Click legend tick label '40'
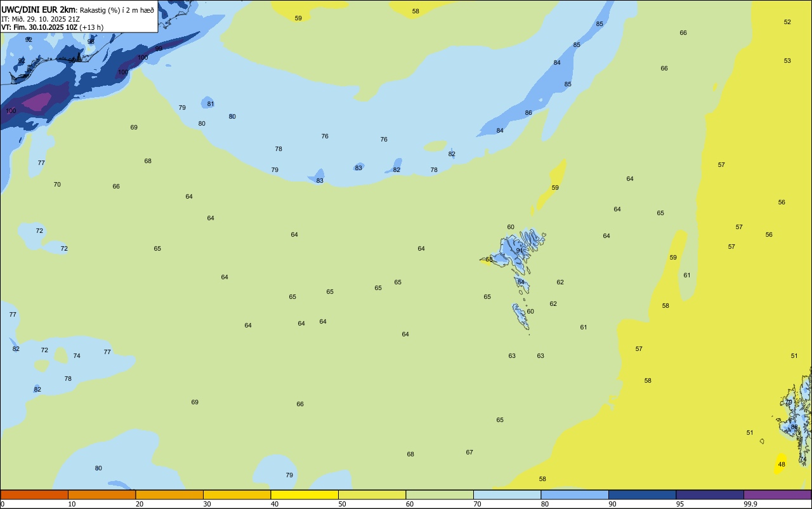 coord(275,504)
